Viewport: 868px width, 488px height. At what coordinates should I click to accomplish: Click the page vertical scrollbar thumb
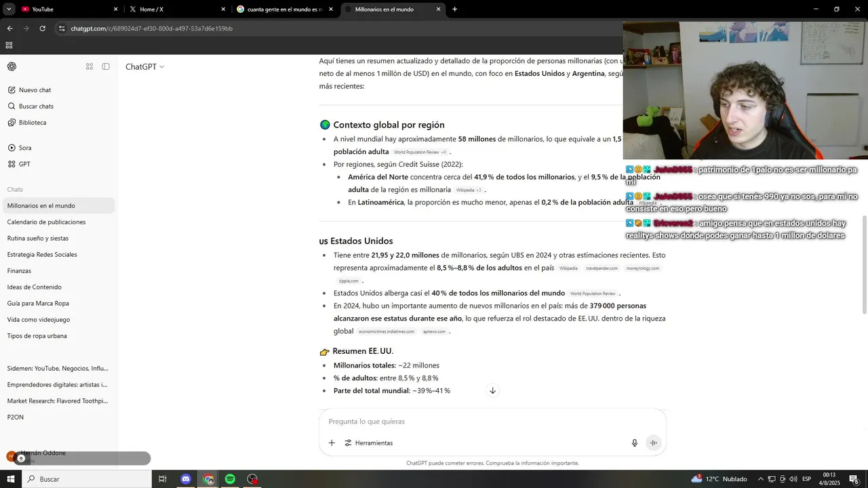coord(864,264)
